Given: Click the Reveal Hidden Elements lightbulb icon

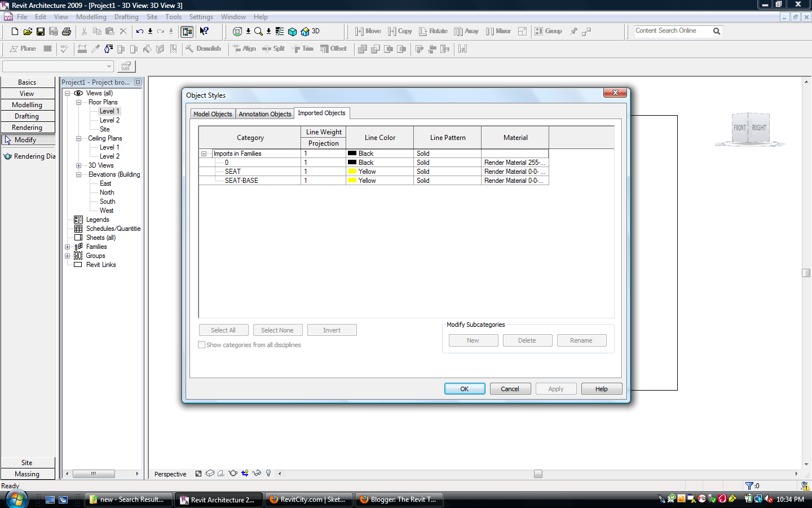Looking at the screenshot, I should click(x=268, y=474).
